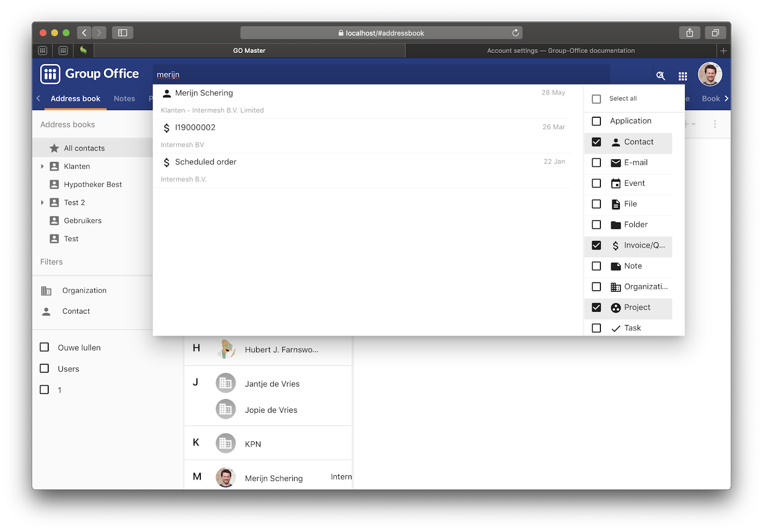Open the Merijn Schering search result
This screenshot has width=763, height=532.
[x=204, y=93]
